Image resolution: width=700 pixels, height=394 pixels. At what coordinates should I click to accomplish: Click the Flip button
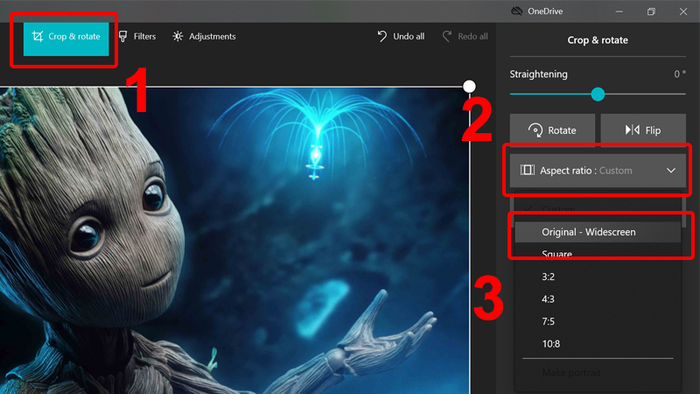tap(643, 130)
